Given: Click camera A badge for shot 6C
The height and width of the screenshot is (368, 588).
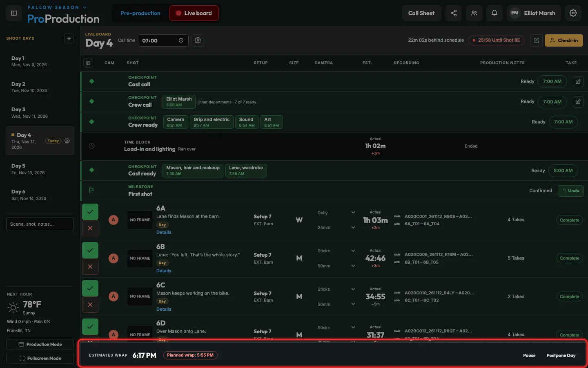Looking at the screenshot, I should 114,296.
